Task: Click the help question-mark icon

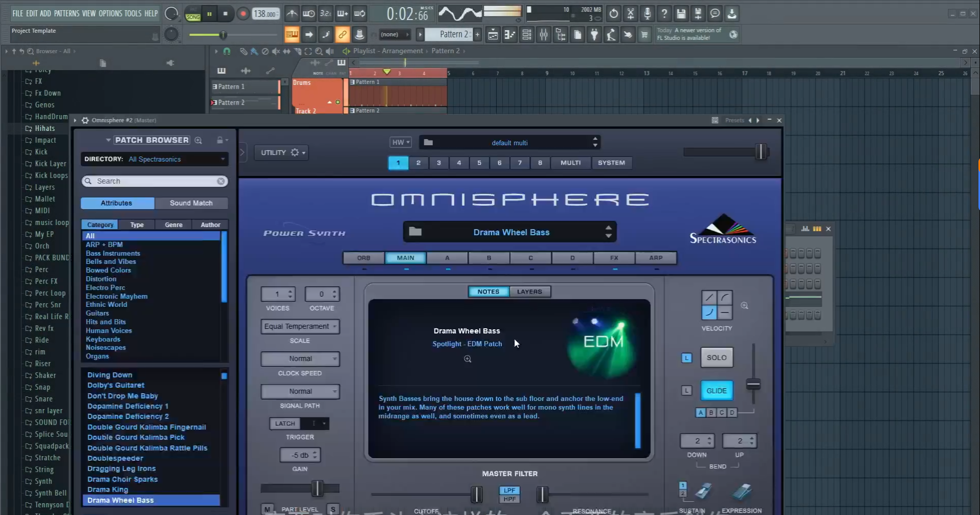Action: pos(664,14)
